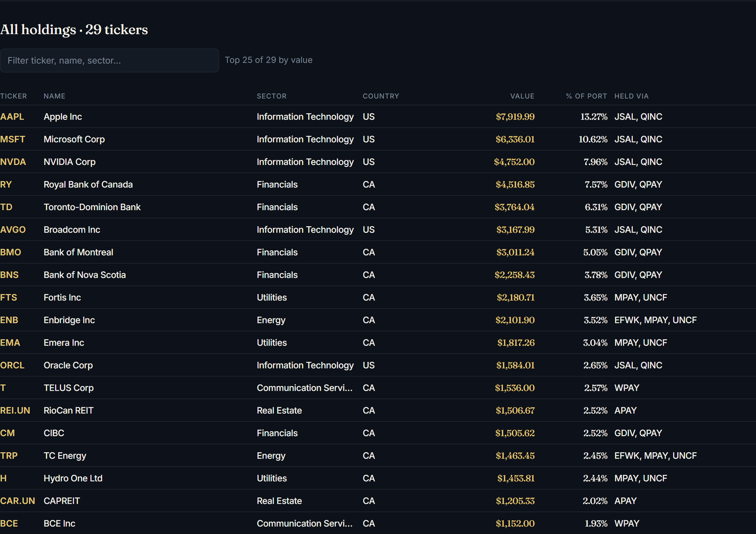Click the Broadcom Inc name

coord(72,230)
